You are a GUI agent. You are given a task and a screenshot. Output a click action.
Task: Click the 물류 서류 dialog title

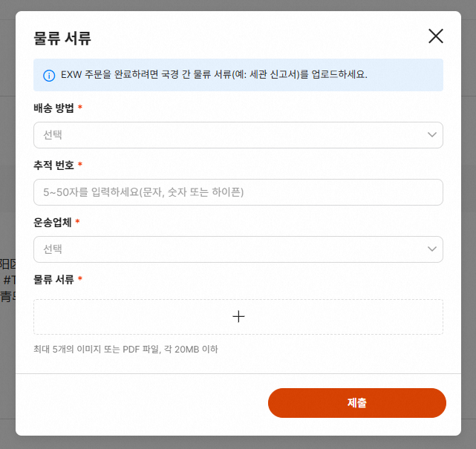point(62,38)
